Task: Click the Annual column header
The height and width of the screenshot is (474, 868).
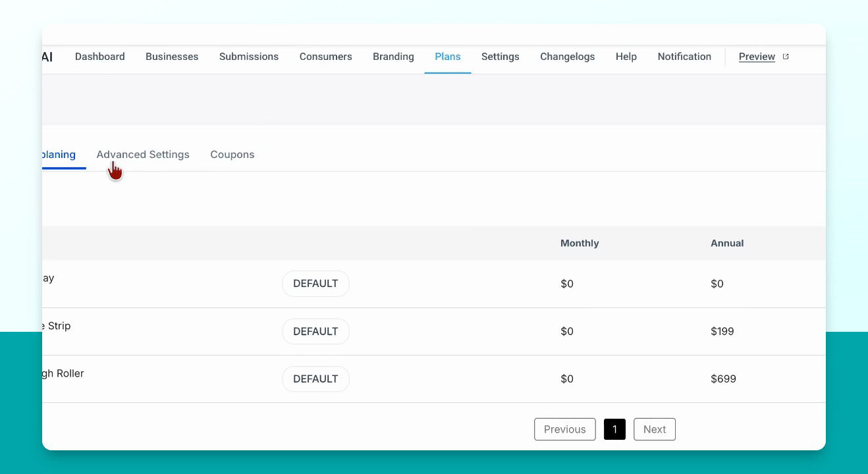Action: (x=727, y=243)
